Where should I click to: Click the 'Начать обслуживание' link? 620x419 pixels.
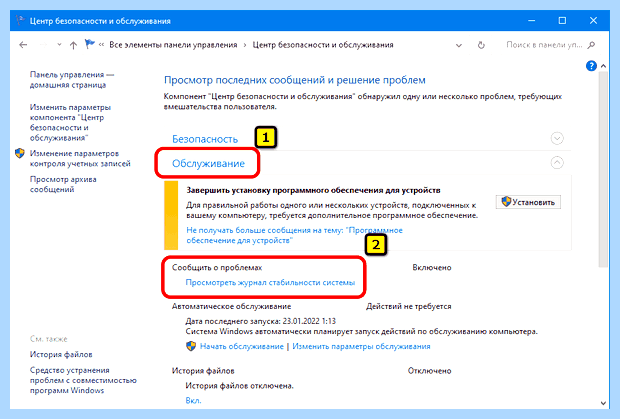(242, 346)
